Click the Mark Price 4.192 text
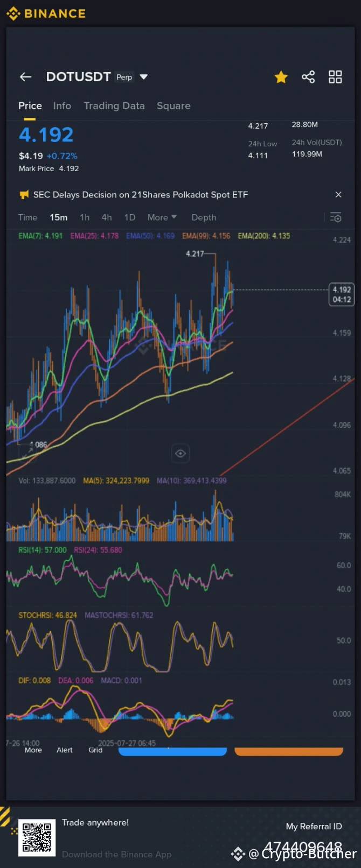Image resolution: width=361 pixels, height=868 pixels. [49, 168]
